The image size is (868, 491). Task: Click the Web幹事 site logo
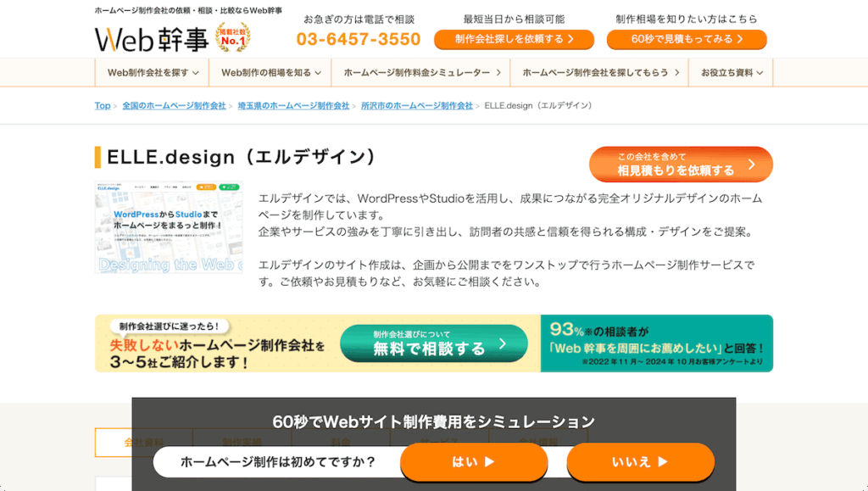151,39
